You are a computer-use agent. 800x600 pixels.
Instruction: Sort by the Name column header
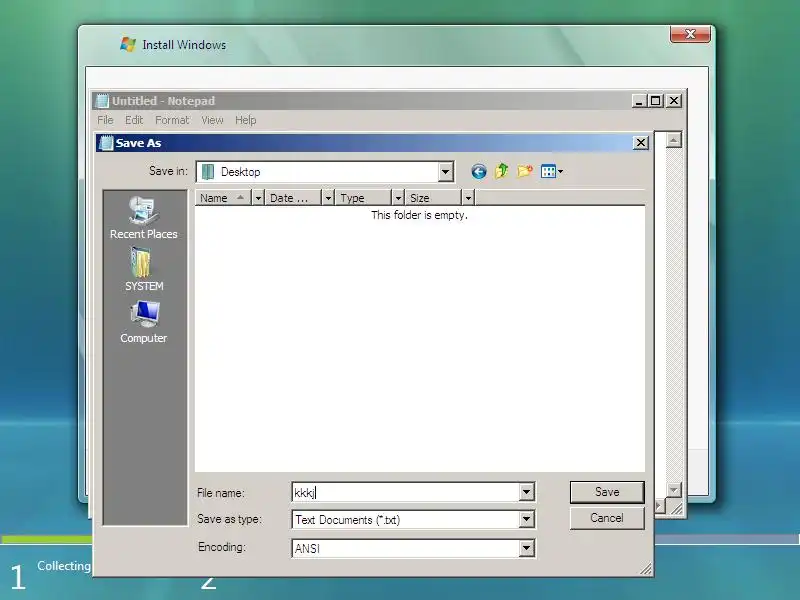(223, 197)
